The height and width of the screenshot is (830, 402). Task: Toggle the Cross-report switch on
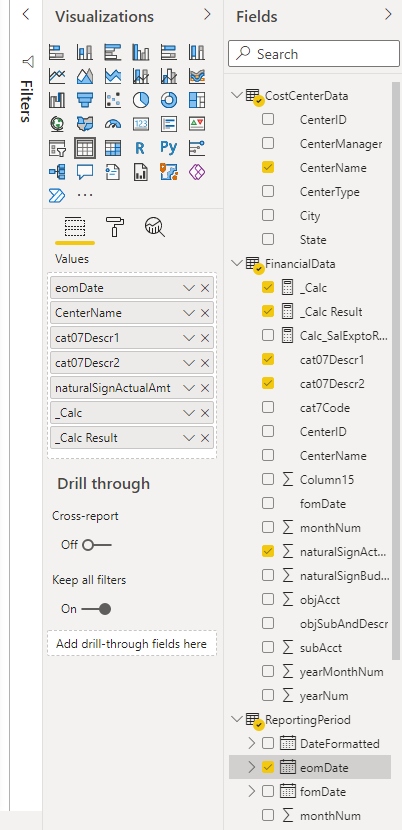point(96,545)
